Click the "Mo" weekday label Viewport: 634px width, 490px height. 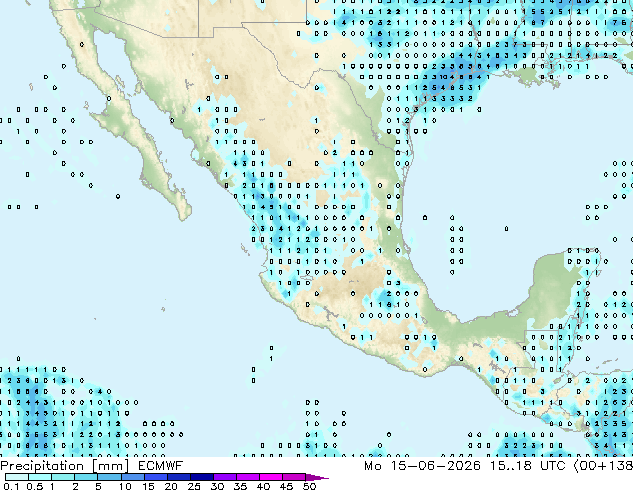click(x=373, y=466)
